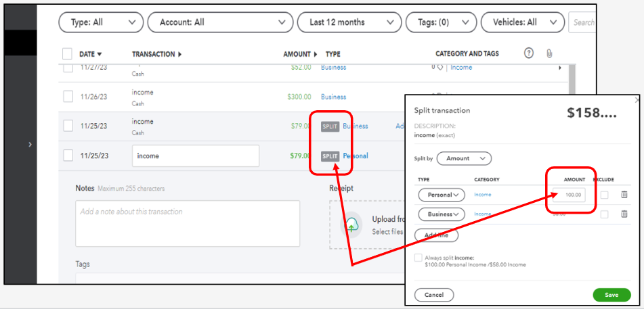Tick Exclude checkbox for Personal split line
Viewport: 644px width, 309px height.
(604, 195)
